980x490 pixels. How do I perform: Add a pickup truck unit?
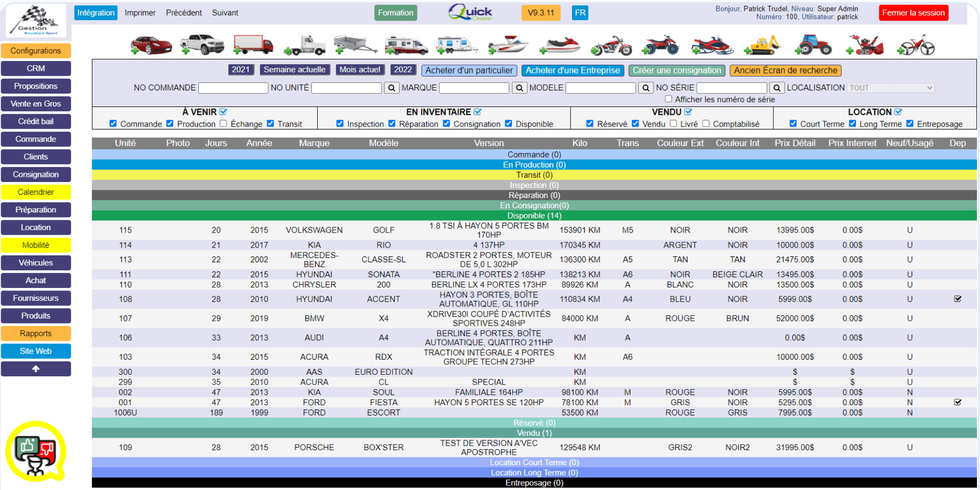pyautogui.click(x=202, y=45)
